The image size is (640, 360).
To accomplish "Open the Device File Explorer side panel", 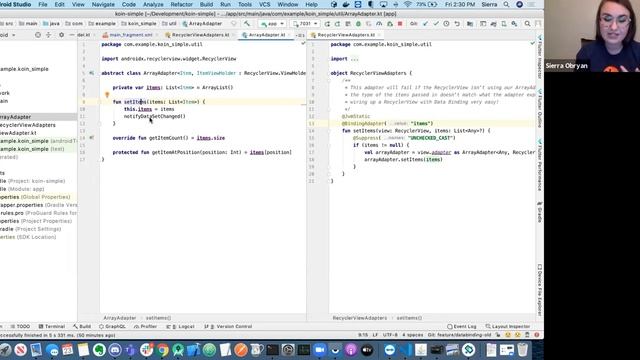I will coord(540,290).
